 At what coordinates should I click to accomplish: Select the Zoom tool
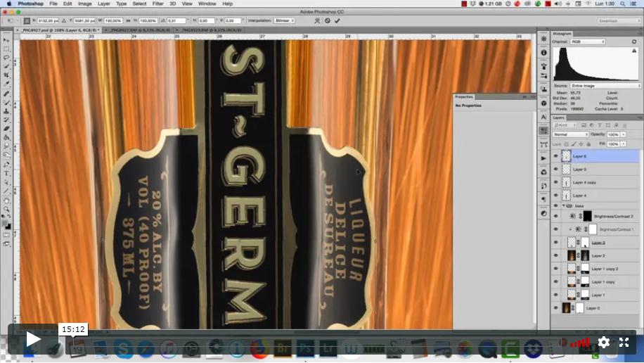click(6, 209)
